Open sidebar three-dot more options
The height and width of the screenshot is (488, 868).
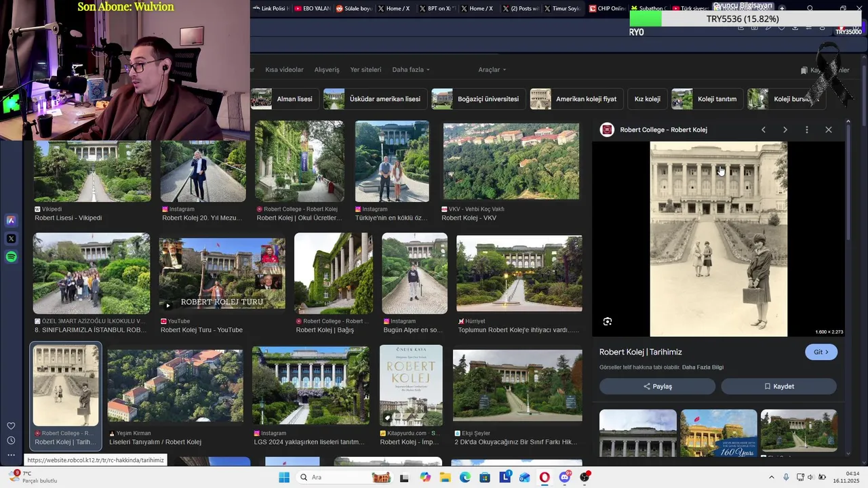click(11, 455)
